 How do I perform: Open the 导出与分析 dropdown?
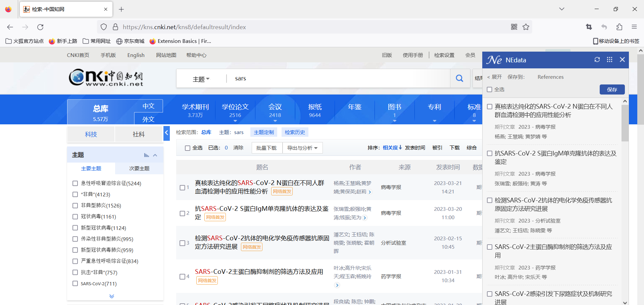coord(302,148)
